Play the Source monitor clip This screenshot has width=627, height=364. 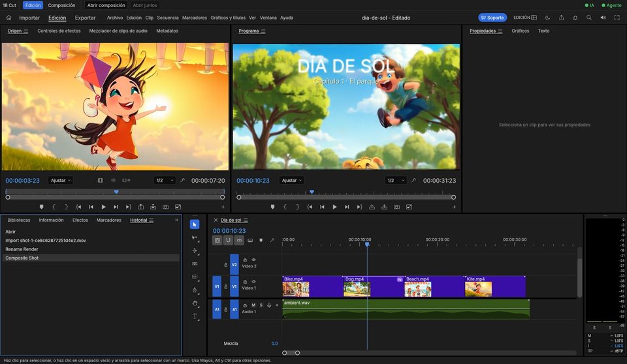click(x=104, y=207)
